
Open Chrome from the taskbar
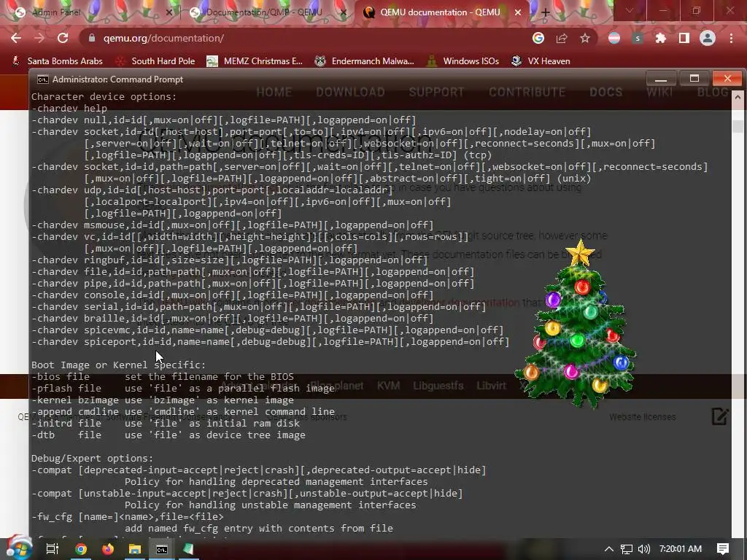pos(81,549)
